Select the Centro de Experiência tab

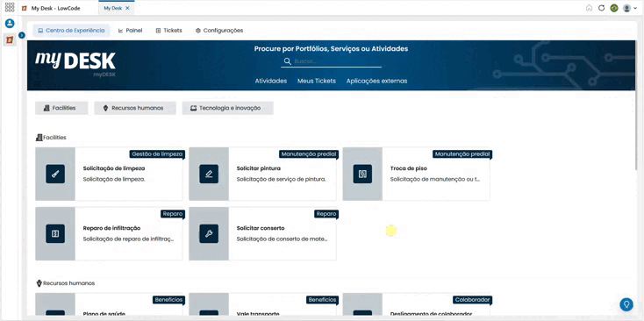click(71, 31)
